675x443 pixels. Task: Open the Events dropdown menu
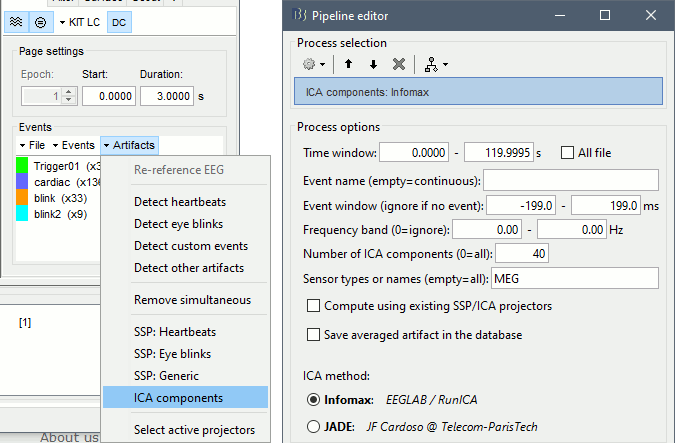click(x=75, y=145)
